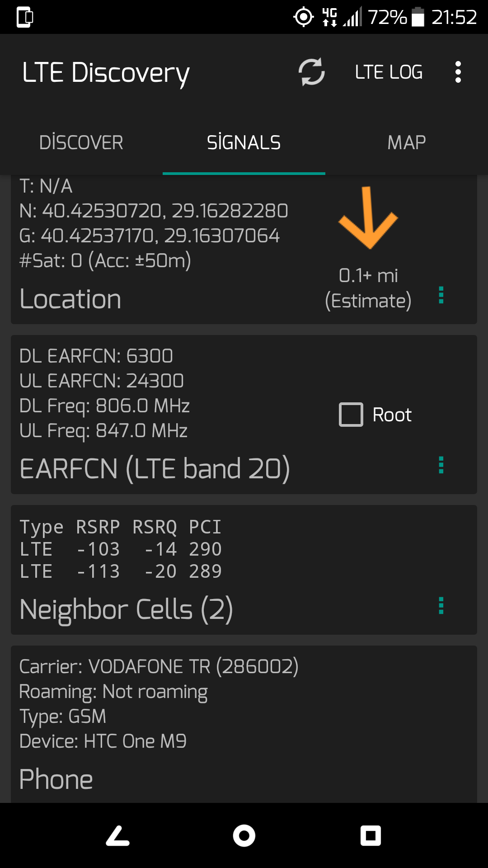Tap the Neighbor Cells table row for PCI 290

121,549
